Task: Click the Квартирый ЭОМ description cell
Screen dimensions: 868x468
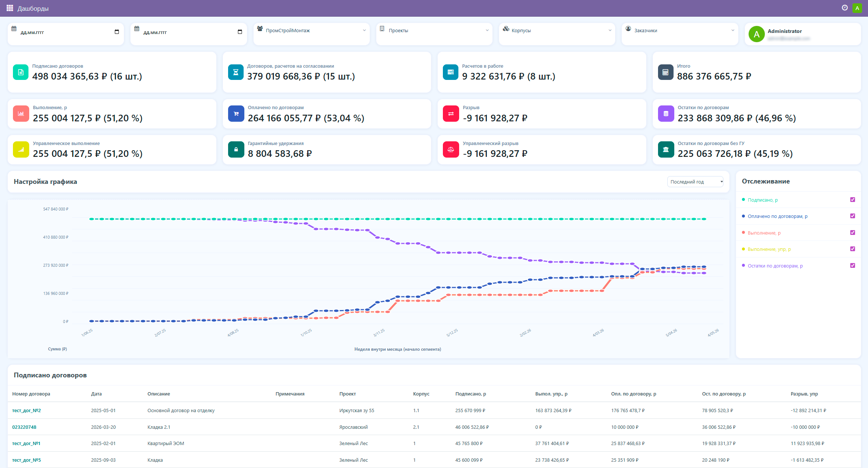Action: 166,443
